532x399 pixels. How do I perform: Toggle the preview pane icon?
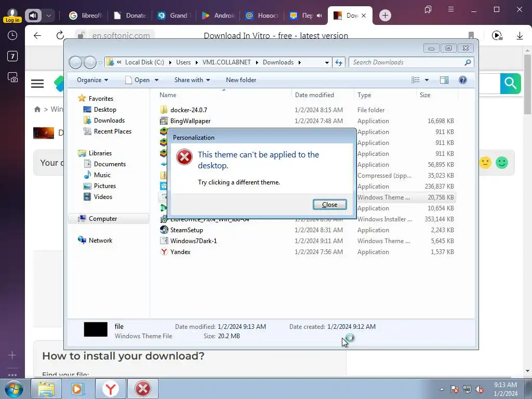click(x=444, y=80)
